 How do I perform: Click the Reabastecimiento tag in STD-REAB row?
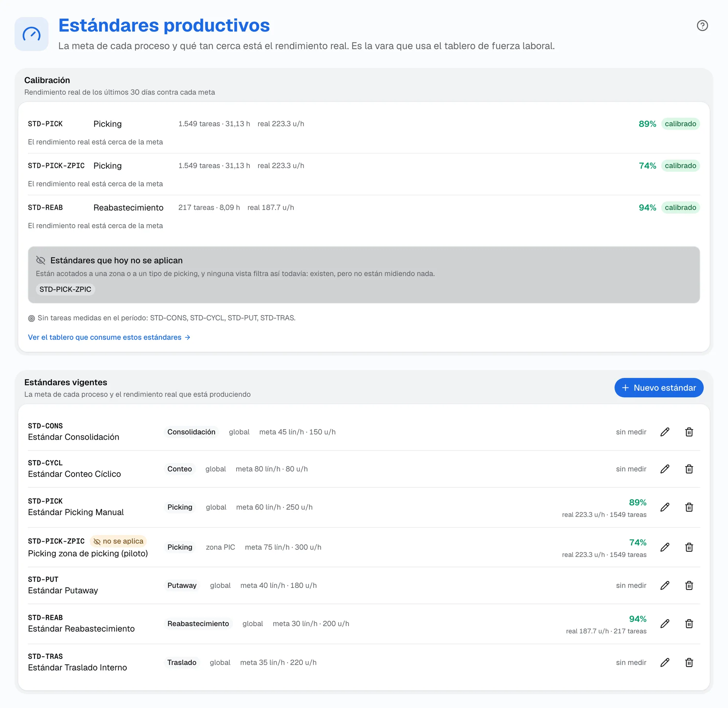click(x=198, y=624)
